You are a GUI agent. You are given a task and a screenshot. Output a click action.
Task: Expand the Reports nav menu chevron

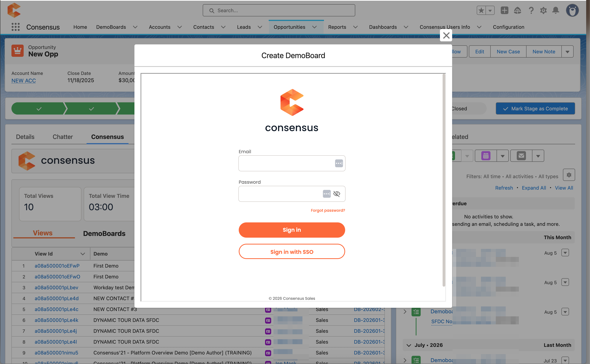tap(355, 27)
